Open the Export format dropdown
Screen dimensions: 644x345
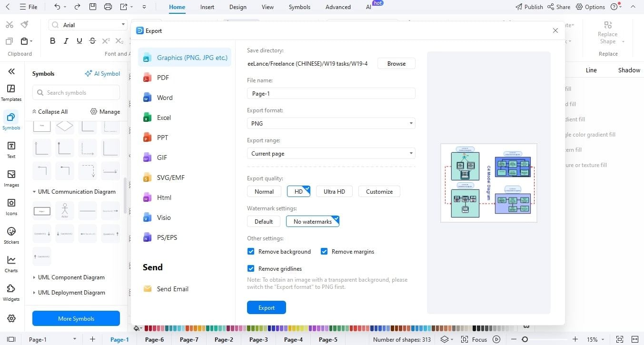pyautogui.click(x=410, y=123)
